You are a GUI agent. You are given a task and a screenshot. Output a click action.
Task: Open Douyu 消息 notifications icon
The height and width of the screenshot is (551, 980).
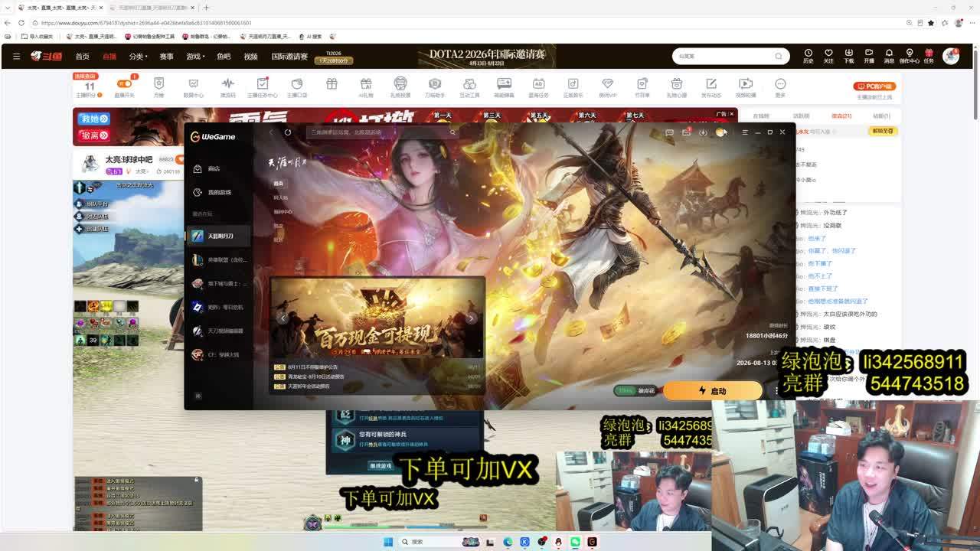tap(889, 56)
